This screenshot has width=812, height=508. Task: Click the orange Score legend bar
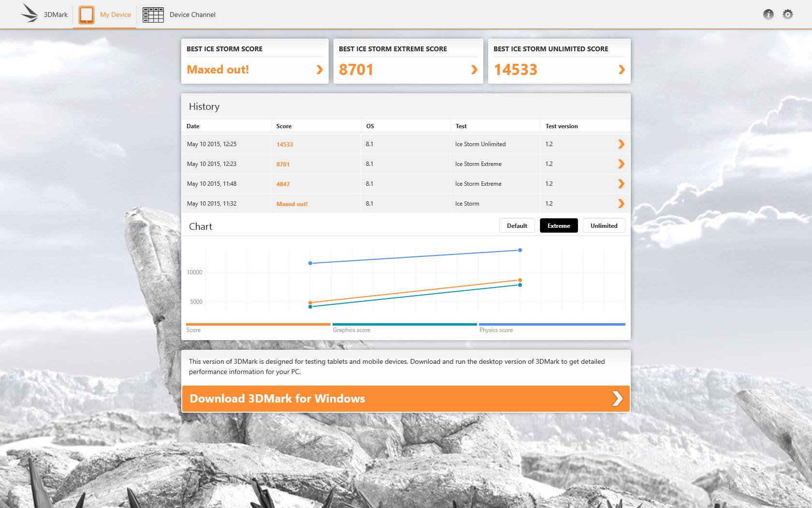(x=258, y=324)
